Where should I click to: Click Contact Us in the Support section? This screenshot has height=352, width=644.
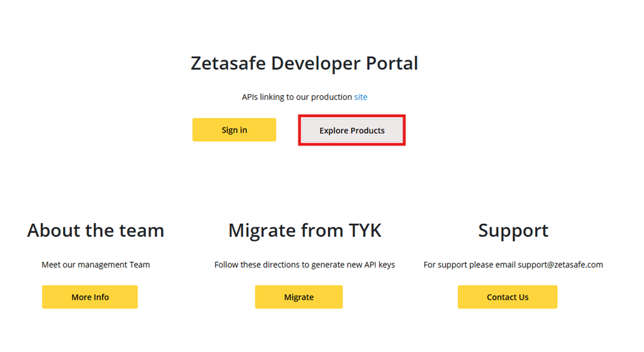(x=508, y=297)
